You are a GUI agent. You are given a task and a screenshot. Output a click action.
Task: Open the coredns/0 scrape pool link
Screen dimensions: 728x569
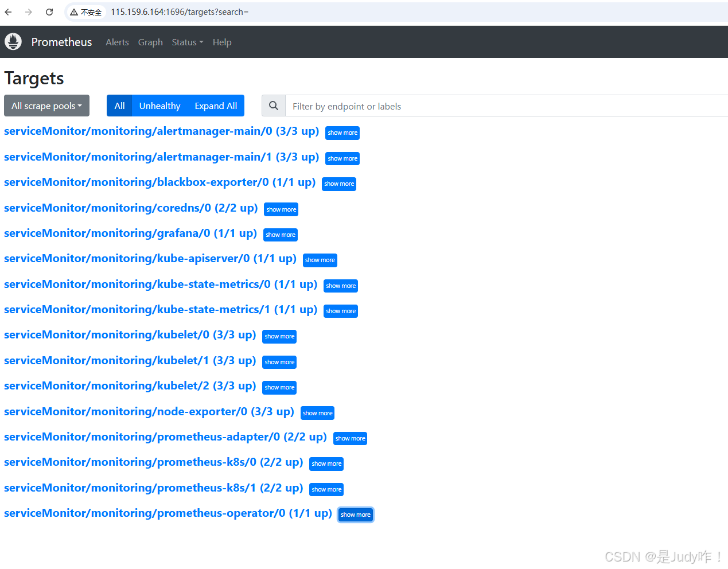tap(131, 208)
